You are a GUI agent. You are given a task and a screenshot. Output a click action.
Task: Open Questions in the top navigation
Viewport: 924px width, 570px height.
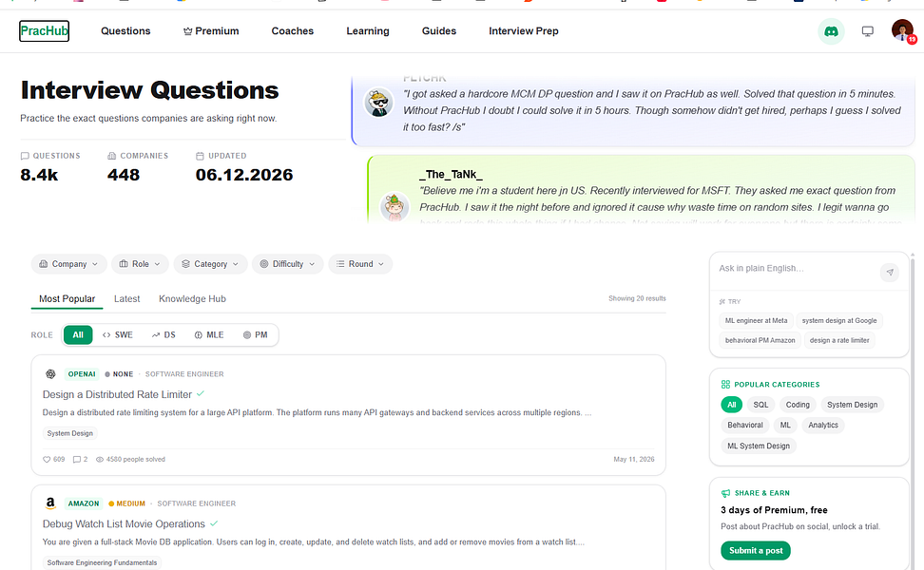(x=125, y=30)
